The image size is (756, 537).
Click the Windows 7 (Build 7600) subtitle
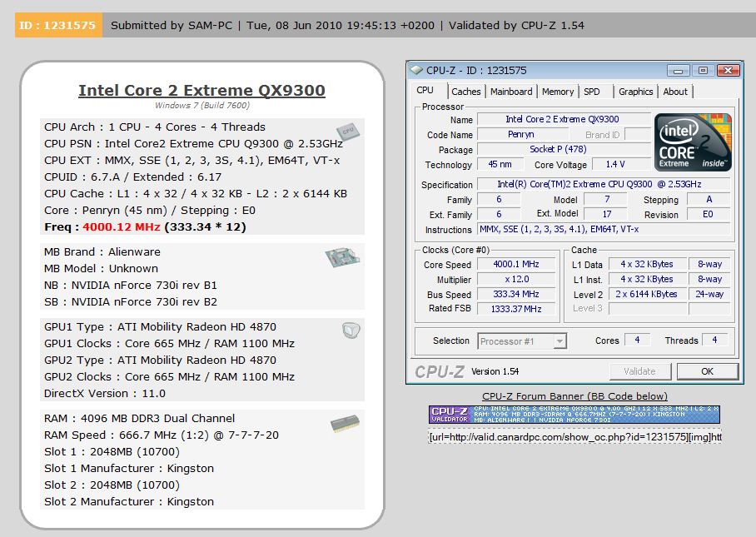click(202, 105)
